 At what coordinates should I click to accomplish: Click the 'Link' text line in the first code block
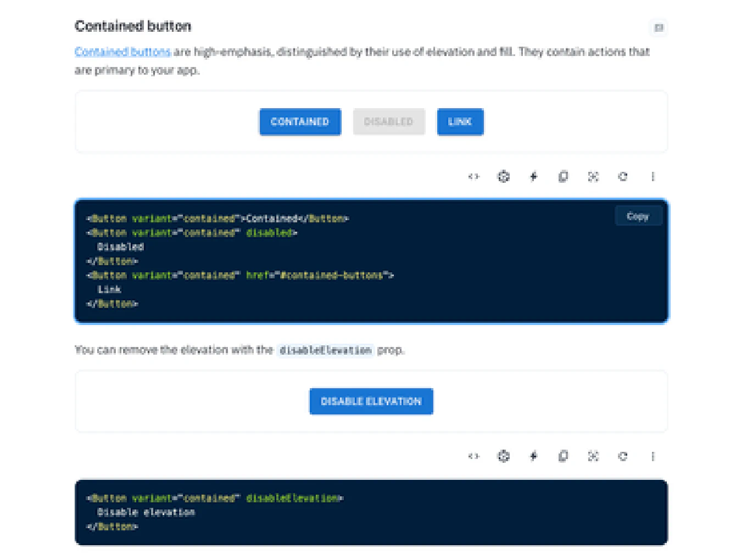point(109,289)
